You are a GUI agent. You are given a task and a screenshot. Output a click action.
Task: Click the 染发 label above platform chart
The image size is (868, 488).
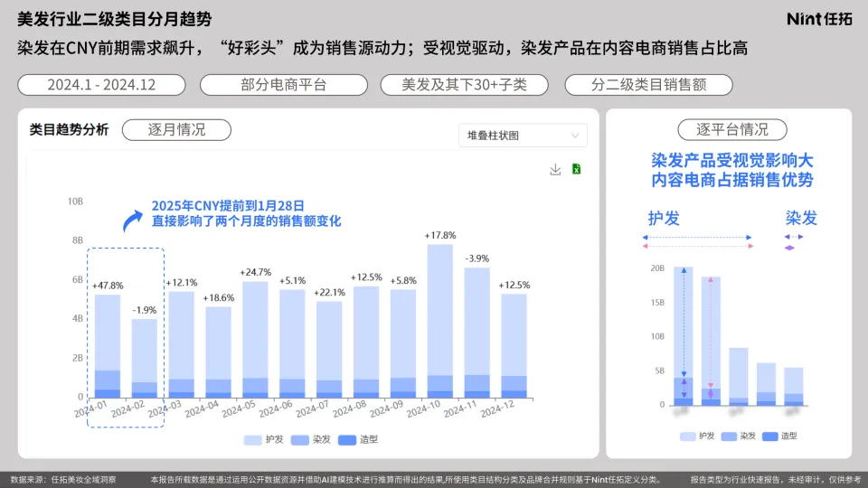[801, 218]
